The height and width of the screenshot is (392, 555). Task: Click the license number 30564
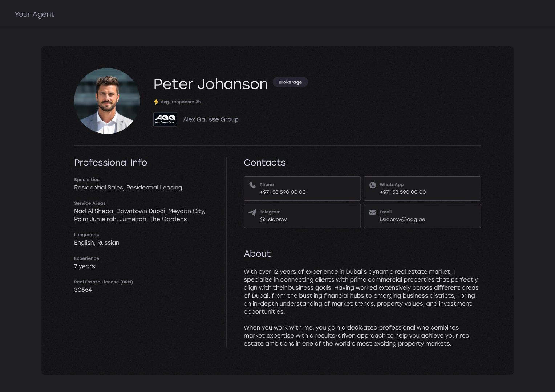click(x=83, y=290)
